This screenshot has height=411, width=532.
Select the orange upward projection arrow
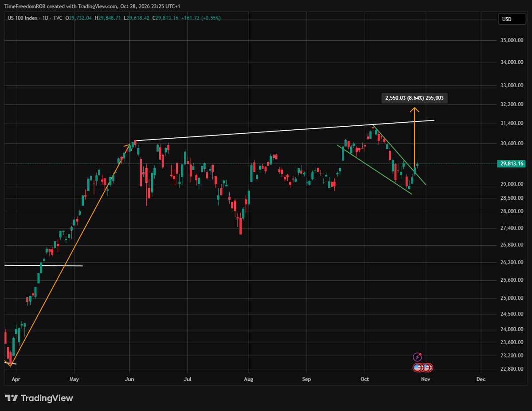click(415, 137)
